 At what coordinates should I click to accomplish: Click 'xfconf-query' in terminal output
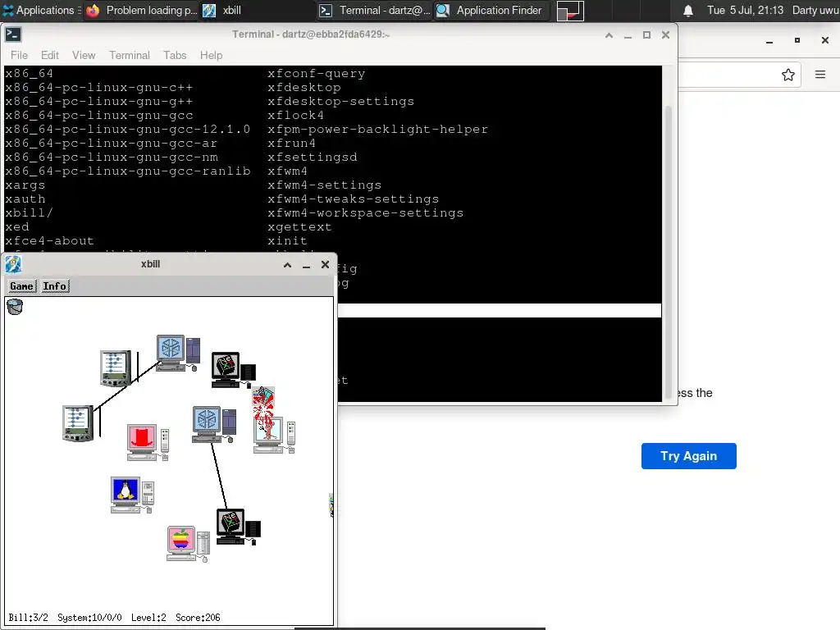click(x=316, y=73)
